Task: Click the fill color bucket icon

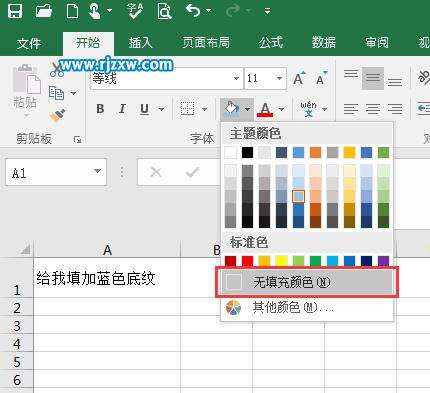Action: tap(232, 109)
